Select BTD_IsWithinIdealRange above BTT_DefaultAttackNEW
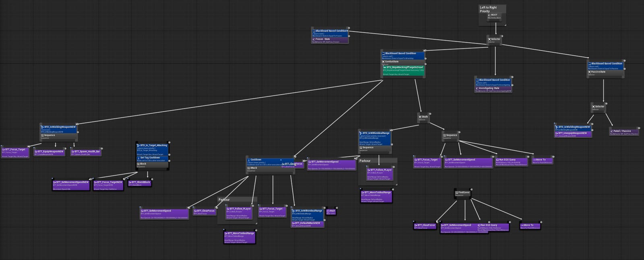Viewport: 644px width, 260px height. tap(308, 214)
